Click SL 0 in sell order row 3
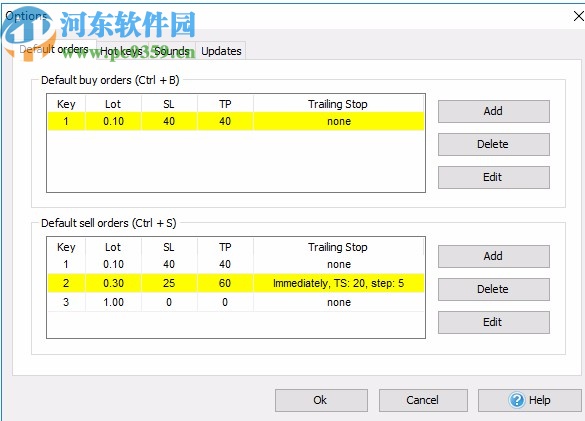 coord(169,302)
